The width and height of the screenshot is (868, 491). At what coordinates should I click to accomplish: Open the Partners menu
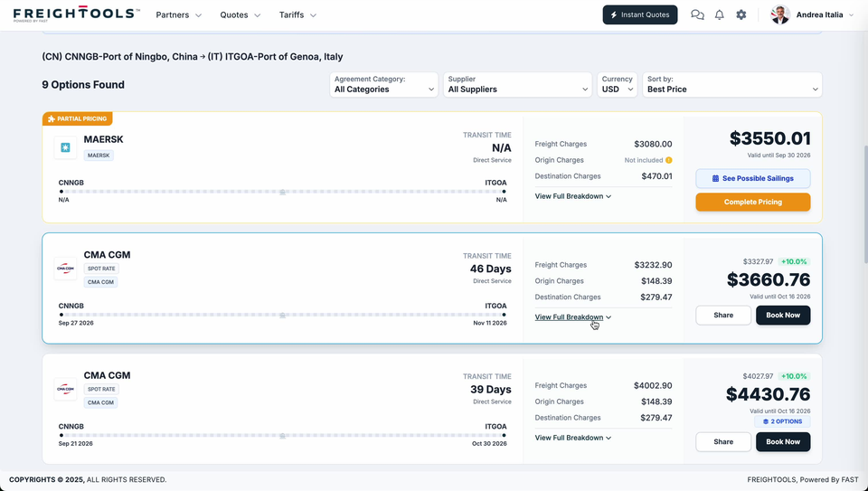179,15
